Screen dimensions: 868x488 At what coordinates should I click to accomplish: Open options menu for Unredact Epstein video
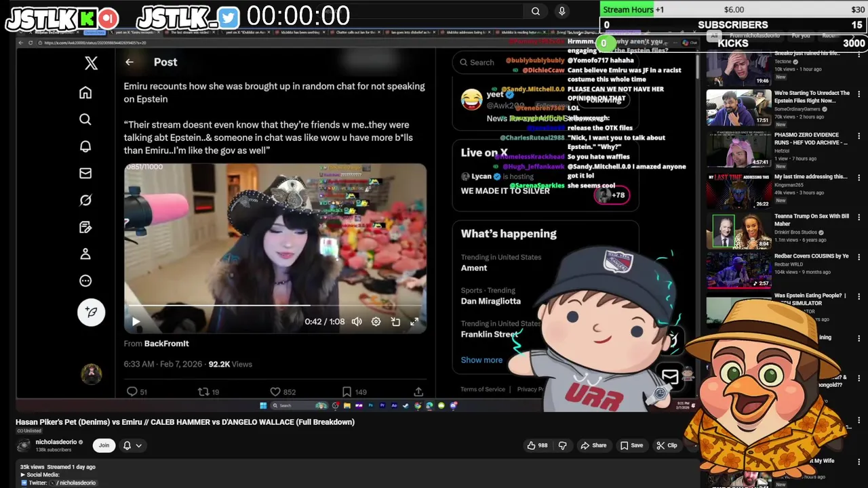tap(859, 94)
